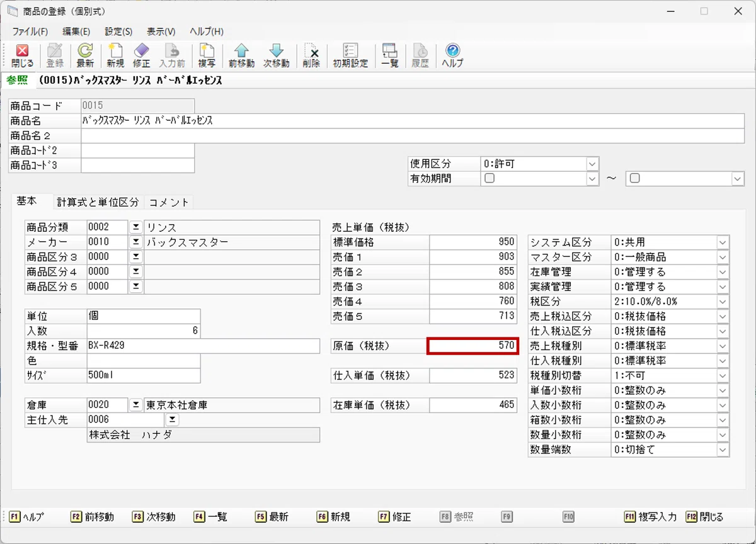Click the F3 次移動 function key button

point(154,517)
